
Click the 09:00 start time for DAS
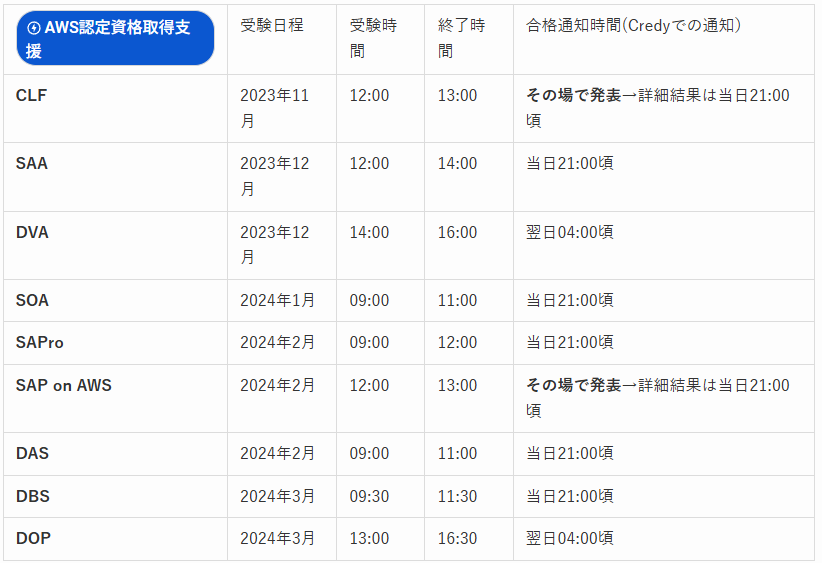pyautogui.click(x=370, y=453)
